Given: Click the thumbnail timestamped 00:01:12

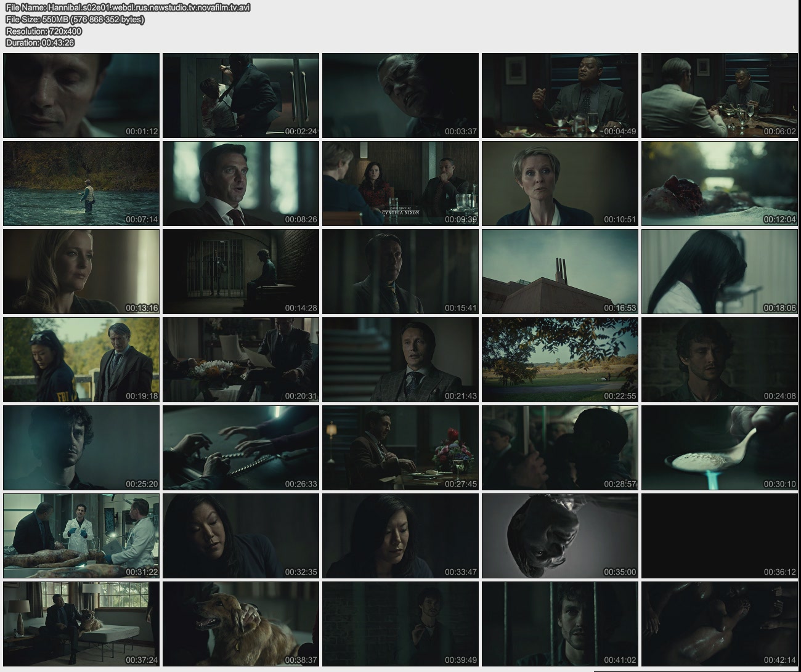Looking at the screenshot, I should 81,95.
